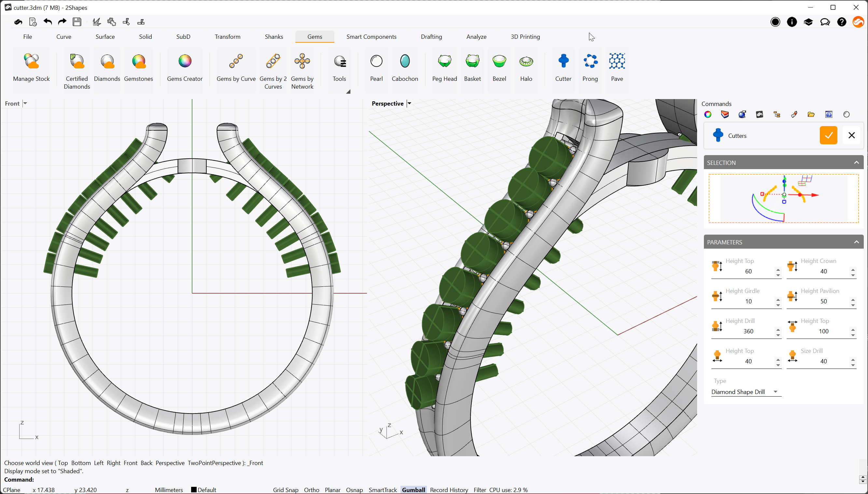The width and height of the screenshot is (868, 494).
Task: Click the selection preview thumbnail
Action: pos(783,198)
